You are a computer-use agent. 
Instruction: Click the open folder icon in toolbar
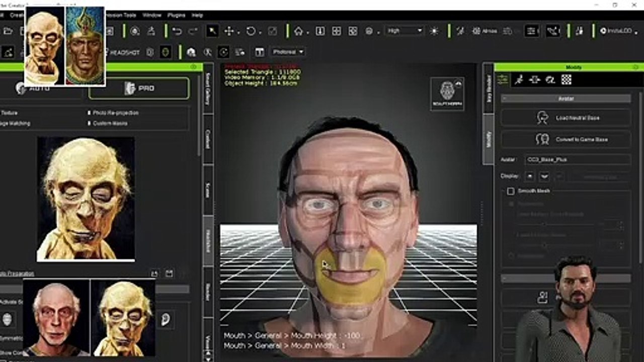pyautogui.click(x=8, y=31)
